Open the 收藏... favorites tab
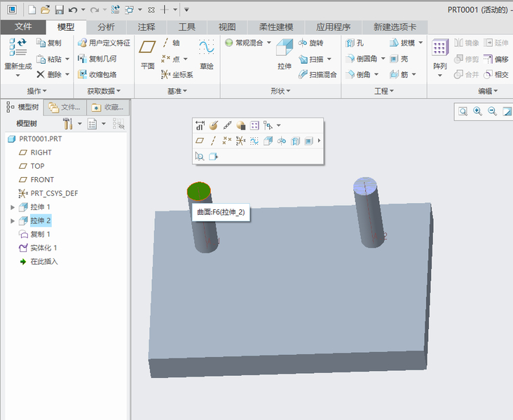Image resolution: width=513 pixels, height=420 pixels. [108, 107]
